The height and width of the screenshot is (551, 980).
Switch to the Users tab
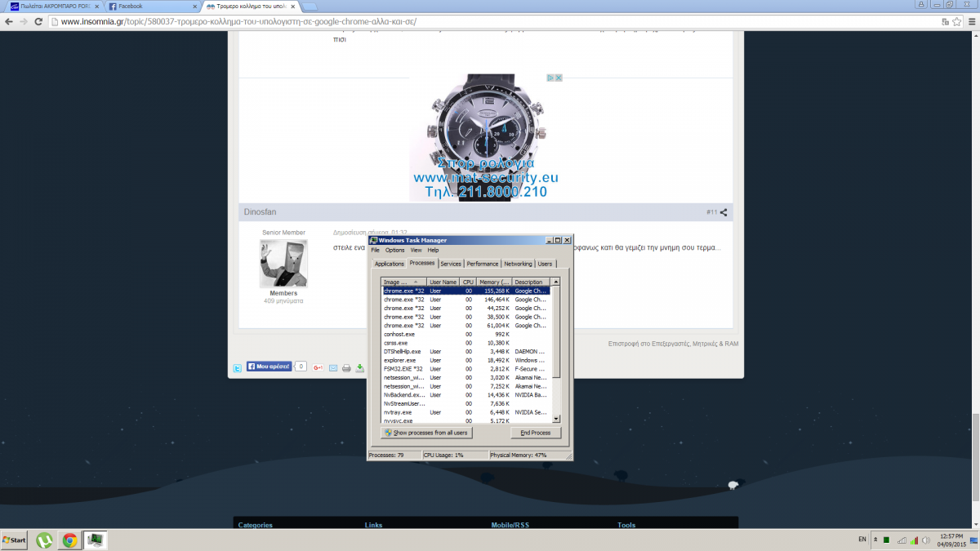(x=545, y=264)
